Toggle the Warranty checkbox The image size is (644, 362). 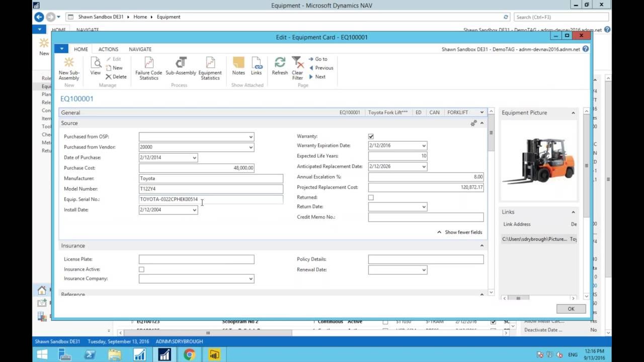(x=371, y=136)
